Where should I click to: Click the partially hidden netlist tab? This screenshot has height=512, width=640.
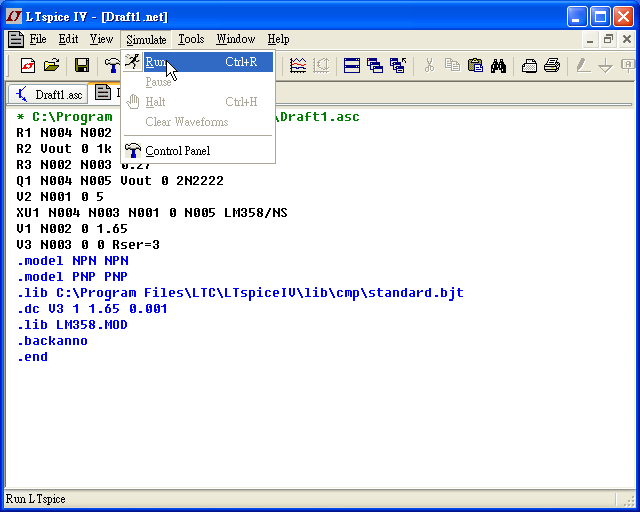coord(105,92)
